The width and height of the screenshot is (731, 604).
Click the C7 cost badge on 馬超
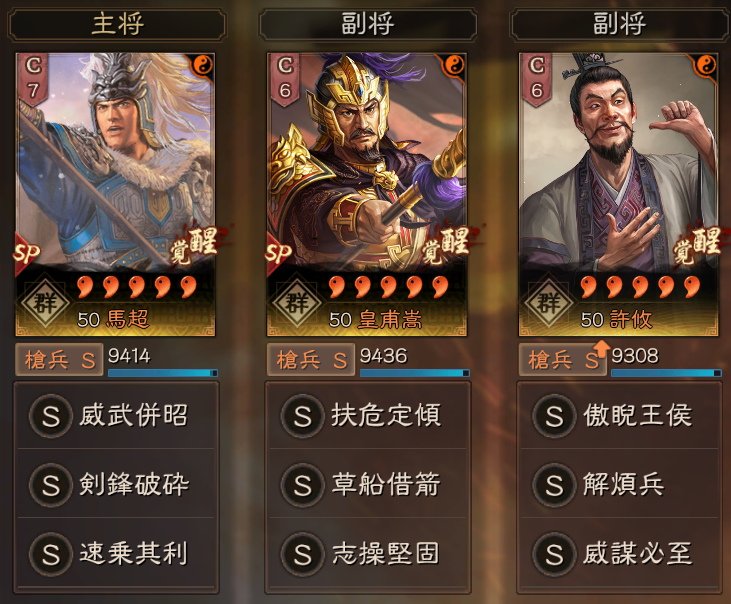33,78
